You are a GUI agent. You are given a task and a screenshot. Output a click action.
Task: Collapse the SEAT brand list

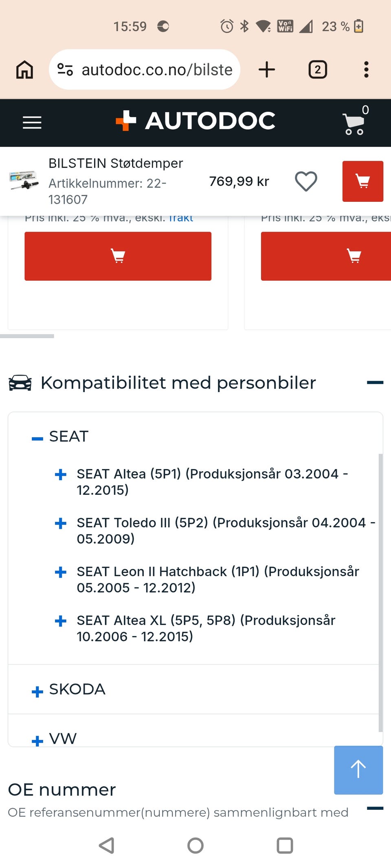tap(37, 438)
